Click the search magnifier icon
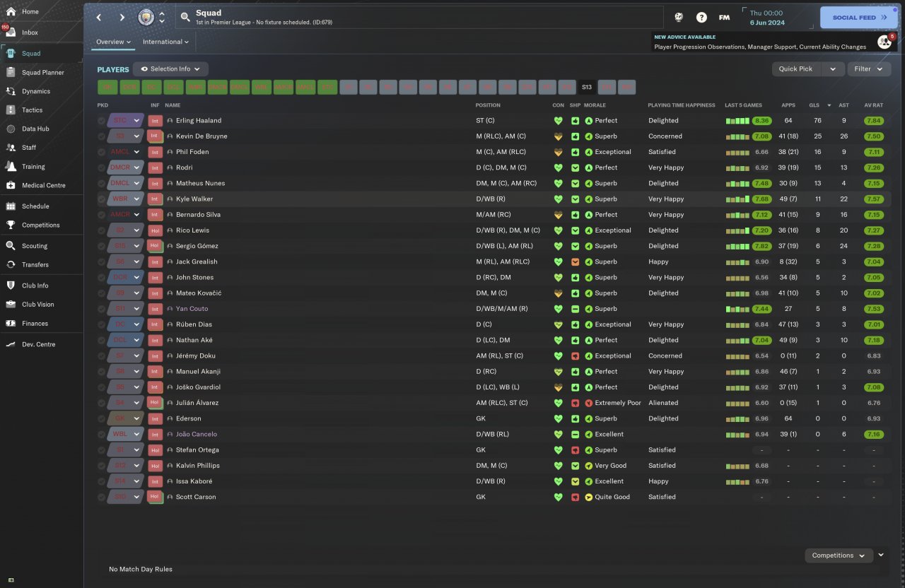 coord(185,17)
